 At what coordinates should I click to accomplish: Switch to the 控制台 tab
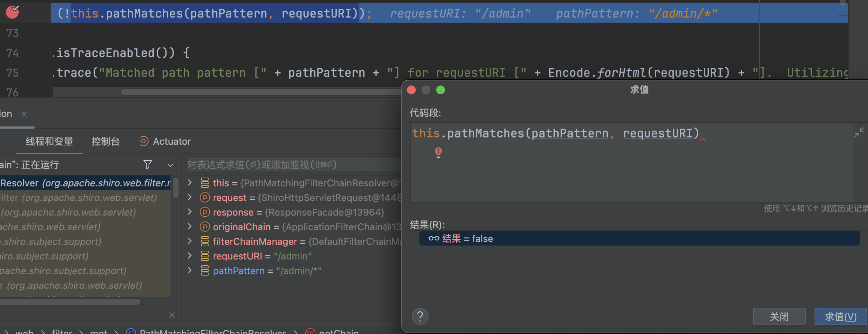(x=105, y=141)
